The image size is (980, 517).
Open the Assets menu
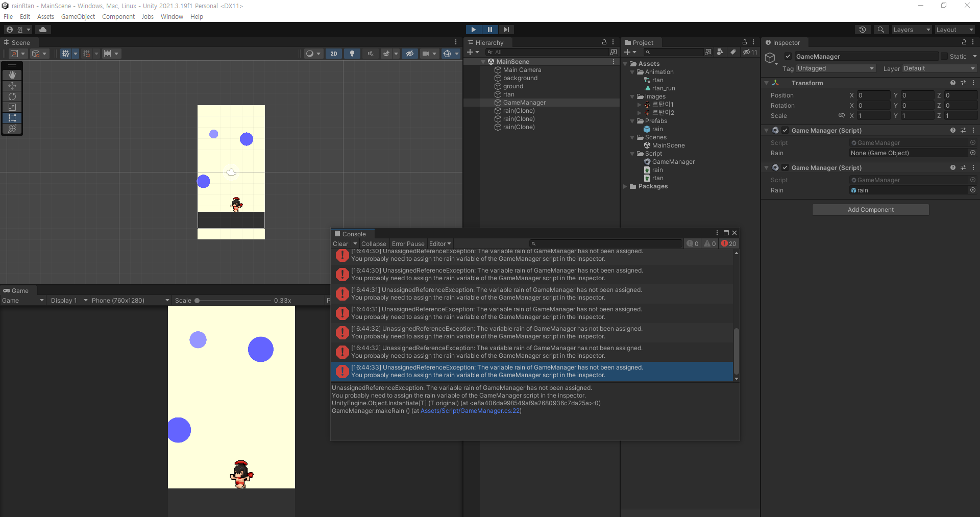(x=45, y=16)
